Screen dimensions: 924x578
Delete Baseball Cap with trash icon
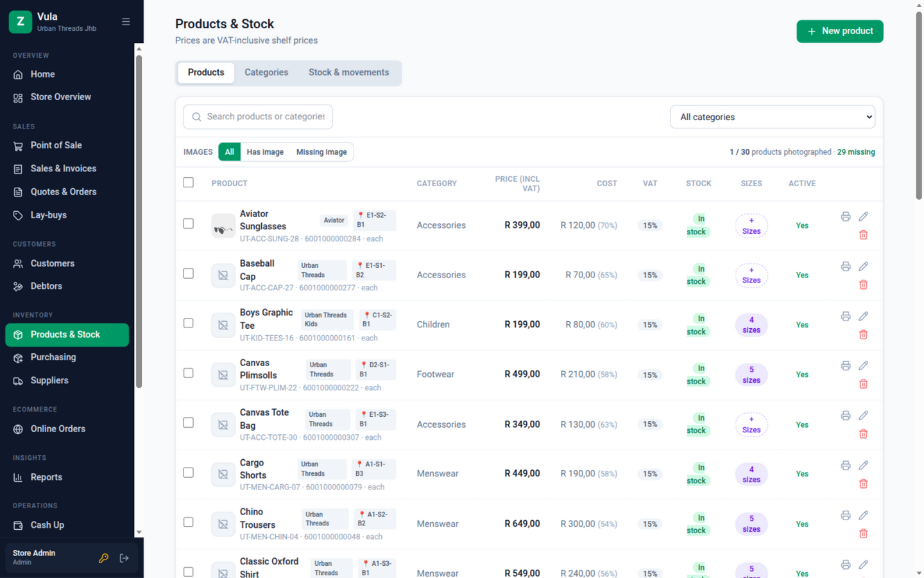coord(864,285)
